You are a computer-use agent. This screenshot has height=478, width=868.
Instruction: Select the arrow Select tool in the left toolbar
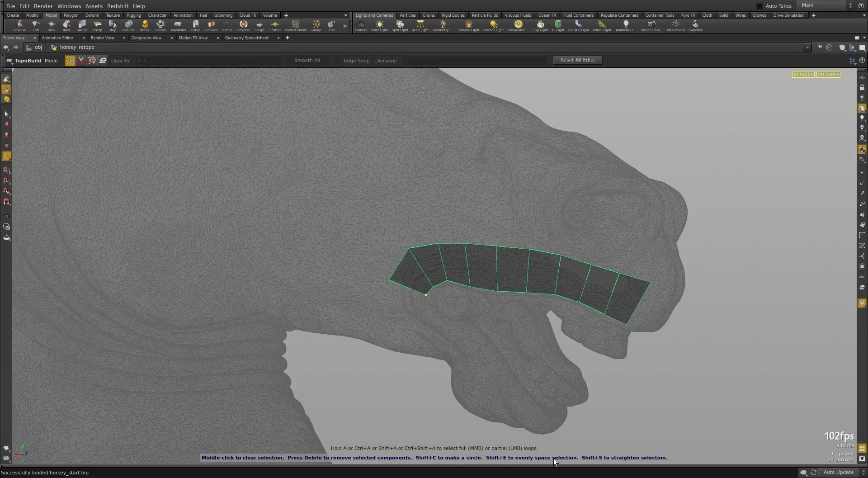click(x=7, y=114)
